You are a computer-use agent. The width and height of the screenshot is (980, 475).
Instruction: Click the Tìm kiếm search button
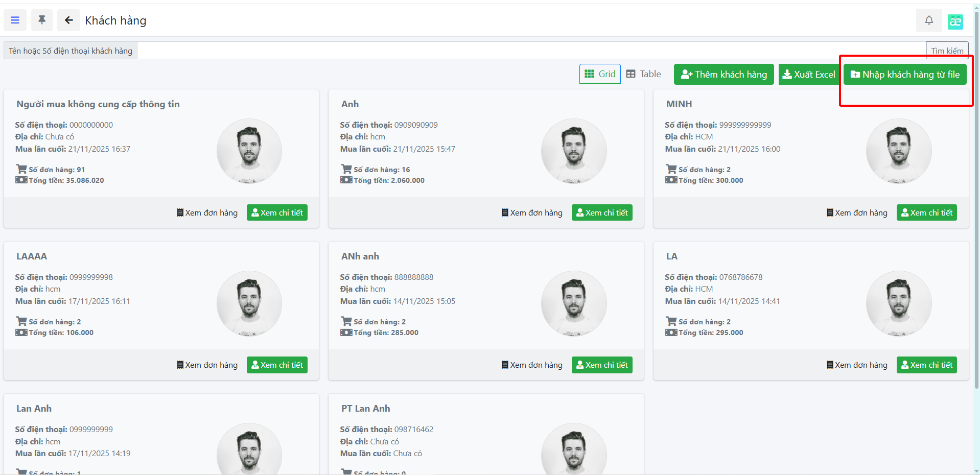(x=947, y=51)
